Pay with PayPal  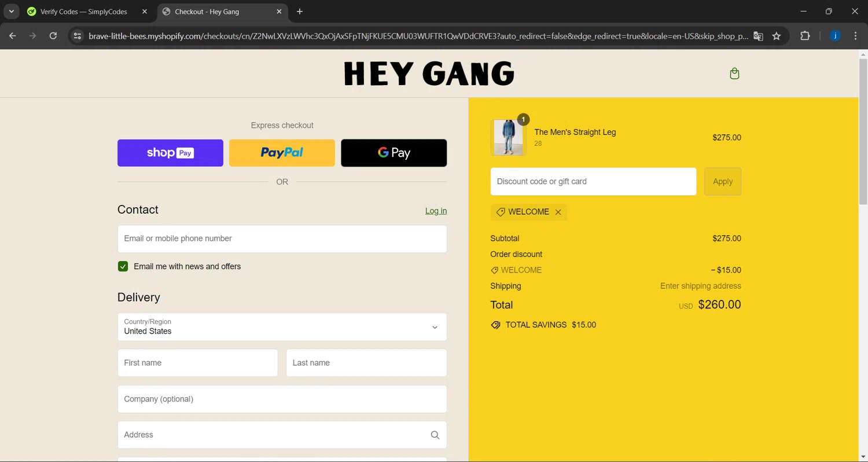[282, 153]
